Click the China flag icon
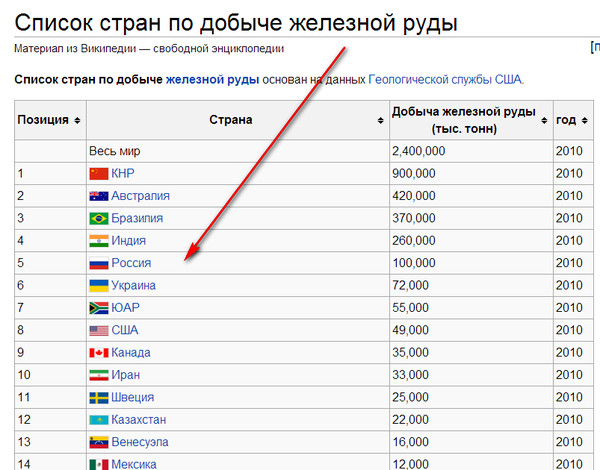 98,173
